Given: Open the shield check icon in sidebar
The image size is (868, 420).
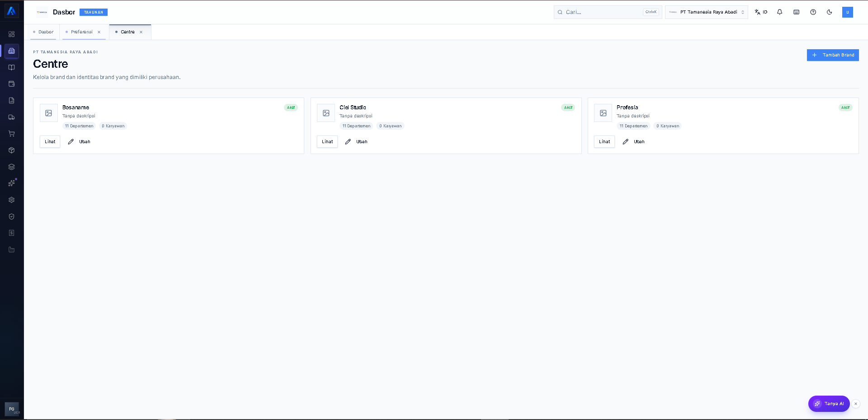Looking at the screenshot, I should tap(12, 216).
